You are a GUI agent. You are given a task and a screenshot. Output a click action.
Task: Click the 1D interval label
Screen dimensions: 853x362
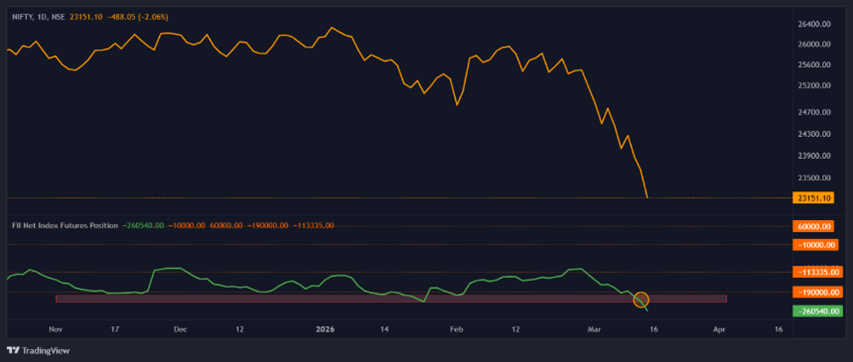pos(41,17)
